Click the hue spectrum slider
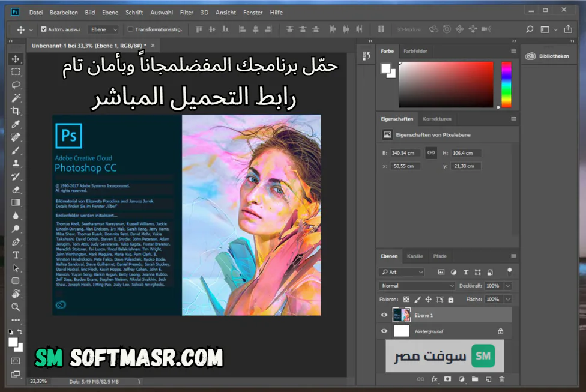The image size is (586, 392). point(506,85)
